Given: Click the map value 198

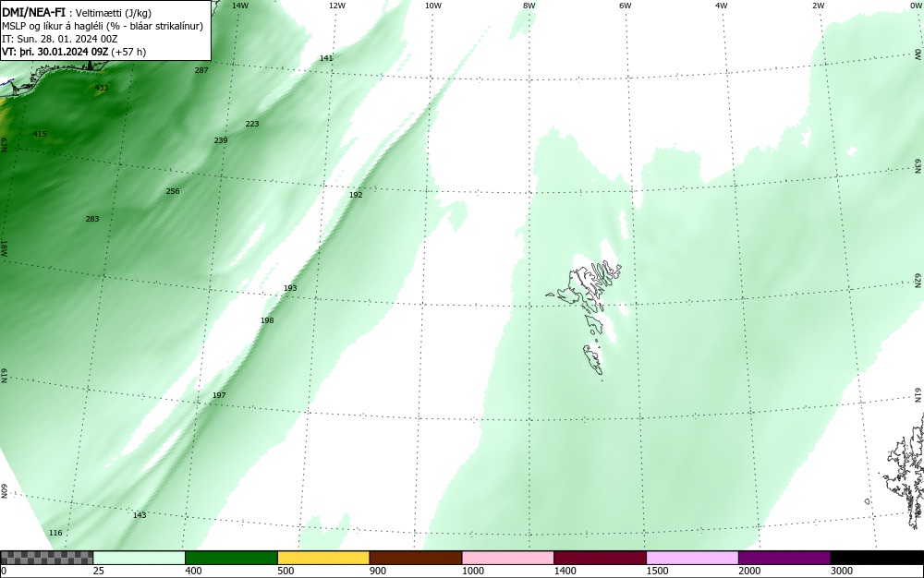Looking at the screenshot, I should pos(267,320).
